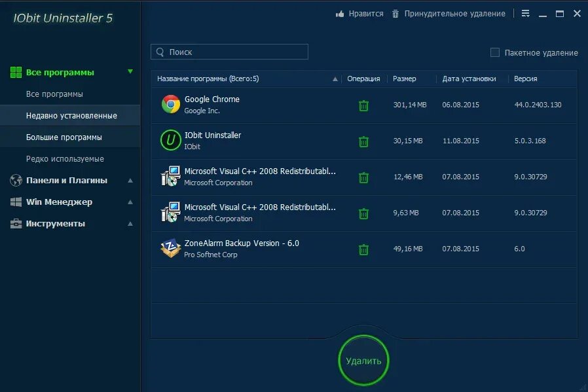Click the globe icon beside Панели и Плагины
Screen dimensions: 588x392
(16, 180)
